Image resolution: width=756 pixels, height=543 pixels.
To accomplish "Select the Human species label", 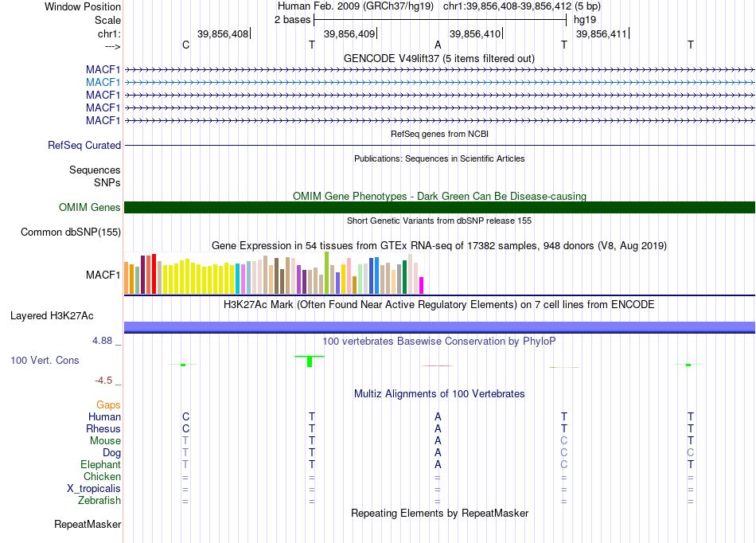I will 104,416.
